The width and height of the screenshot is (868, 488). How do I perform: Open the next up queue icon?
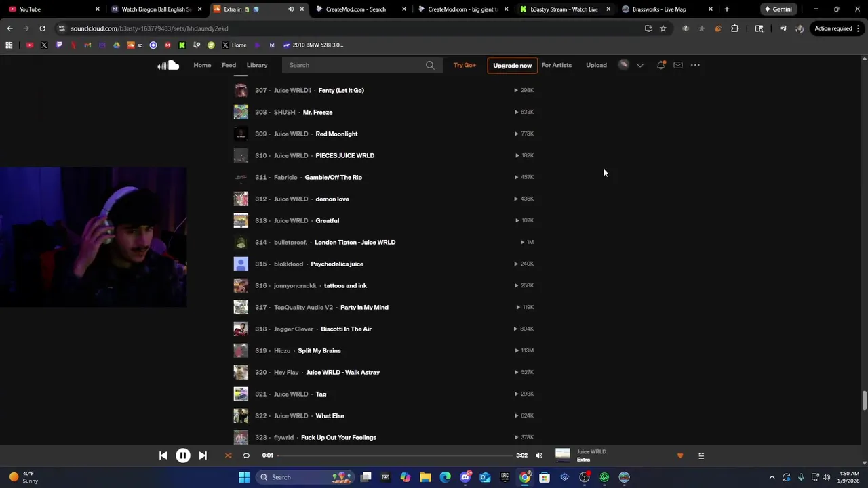[x=701, y=455]
